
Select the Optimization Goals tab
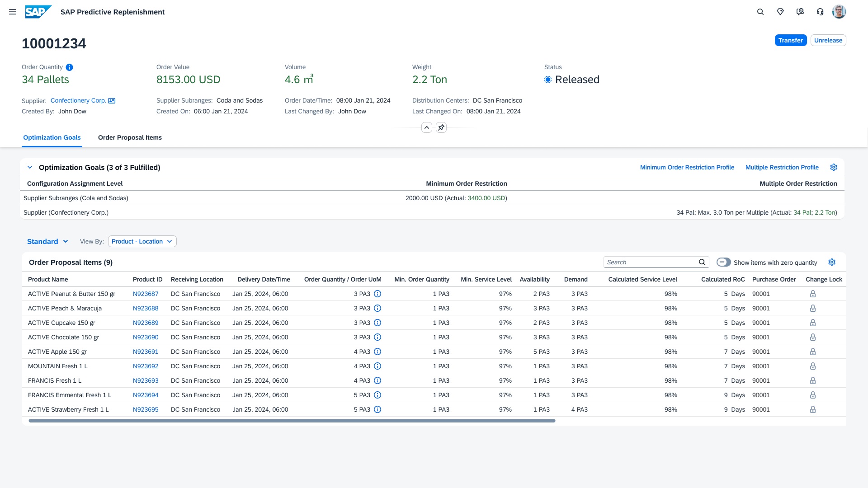coord(52,137)
